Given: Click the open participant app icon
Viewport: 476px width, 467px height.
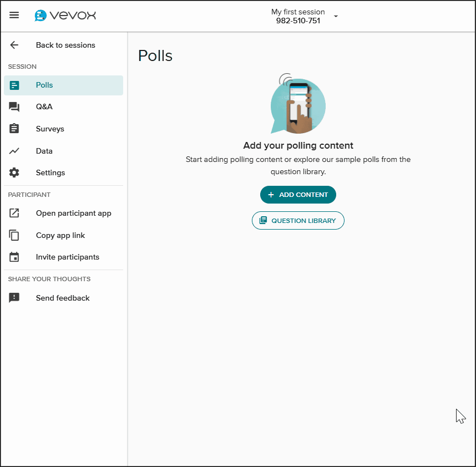Looking at the screenshot, I should point(14,213).
